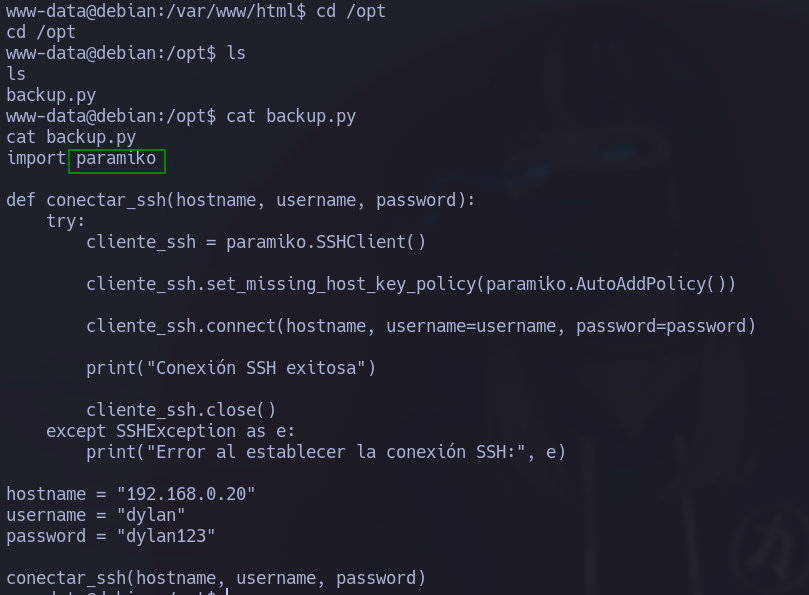The width and height of the screenshot is (809, 595).
Task: Click the "Conexión SSH exitosa" string
Action: coord(261,368)
